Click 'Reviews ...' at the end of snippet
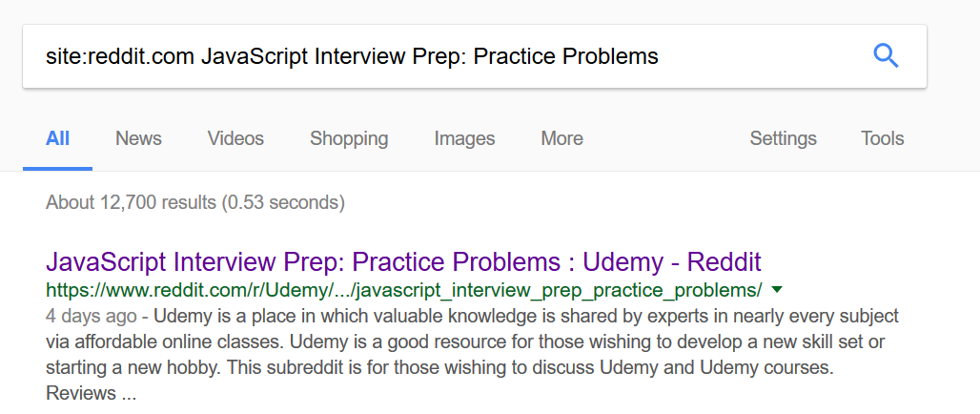 coord(91,393)
